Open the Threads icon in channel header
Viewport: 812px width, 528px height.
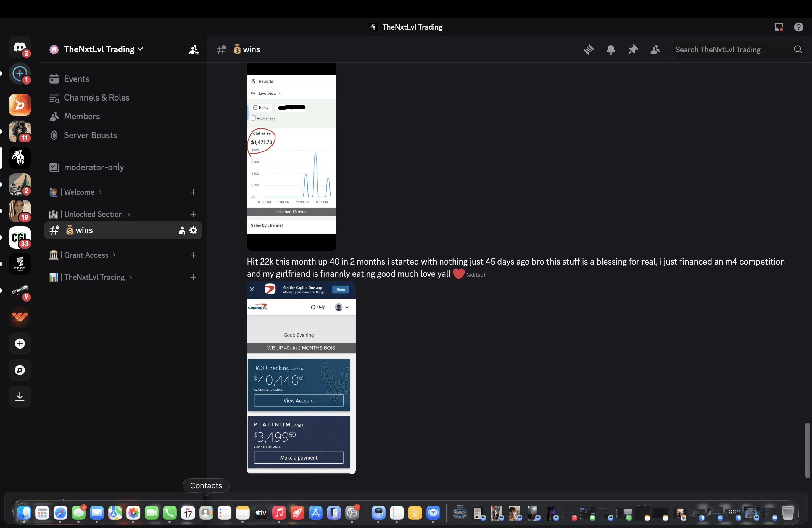(589, 49)
